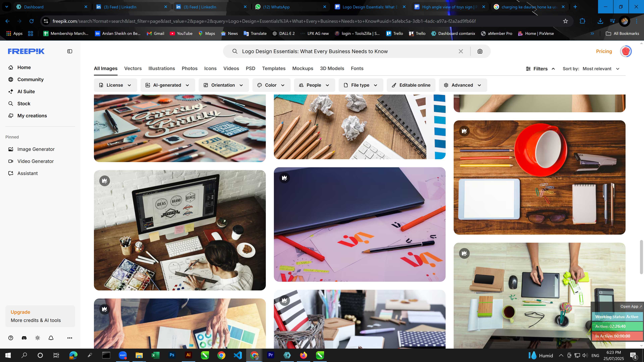Toggle Editable online filter
Image resolution: width=644 pixels, height=362 pixels.
(x=411, y=85)
